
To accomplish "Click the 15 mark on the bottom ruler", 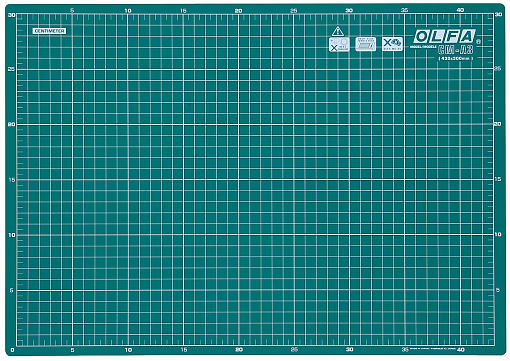I will pos(184,350).
